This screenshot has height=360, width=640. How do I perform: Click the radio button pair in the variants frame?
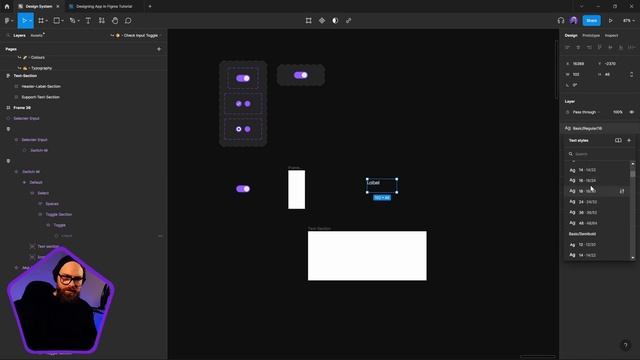click(243, 129)
